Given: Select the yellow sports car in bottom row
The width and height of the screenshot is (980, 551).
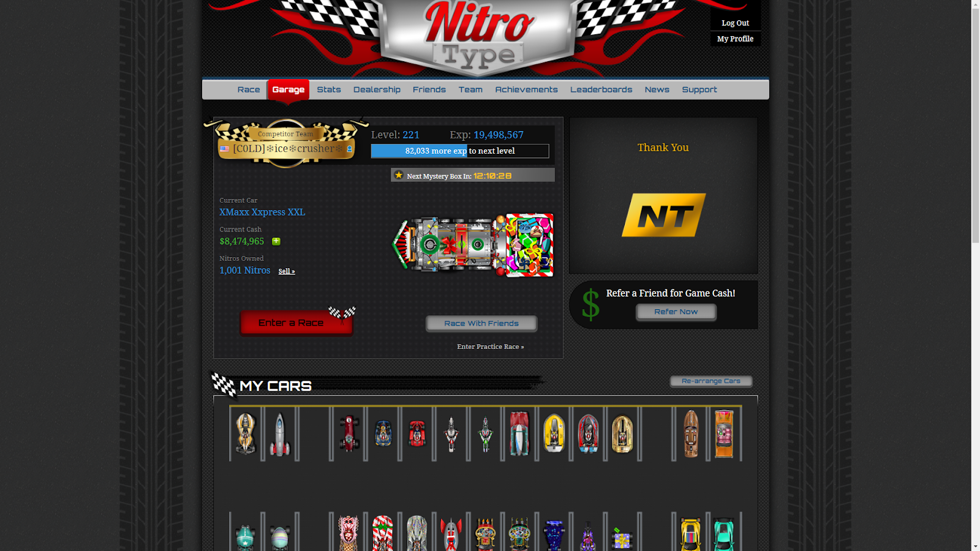Looking at the screenshot, I should [x=690, y=534].
